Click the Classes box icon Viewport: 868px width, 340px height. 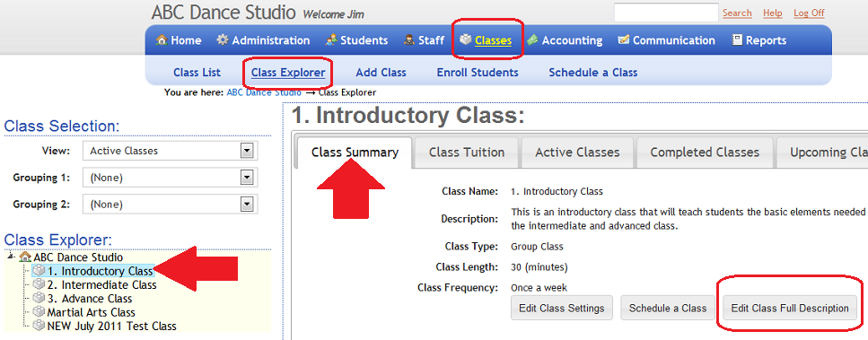tap(466, 39)
